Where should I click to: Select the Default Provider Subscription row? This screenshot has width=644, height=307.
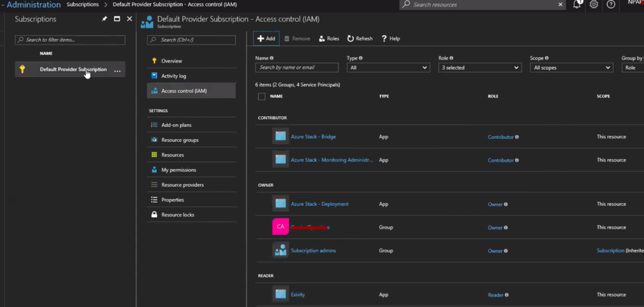(x=70, y=69)
